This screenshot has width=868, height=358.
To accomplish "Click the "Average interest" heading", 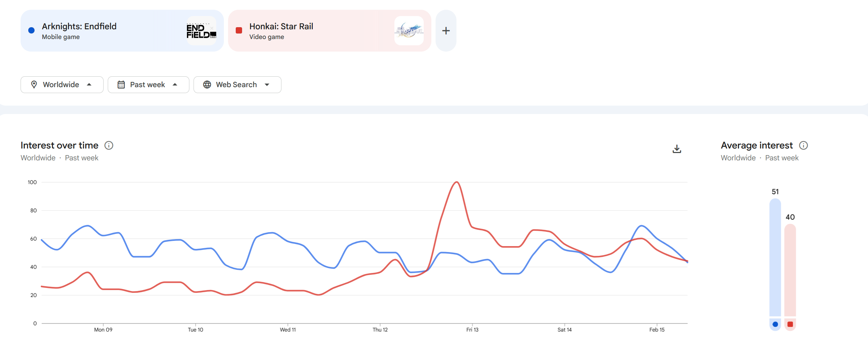I will 757,145.
